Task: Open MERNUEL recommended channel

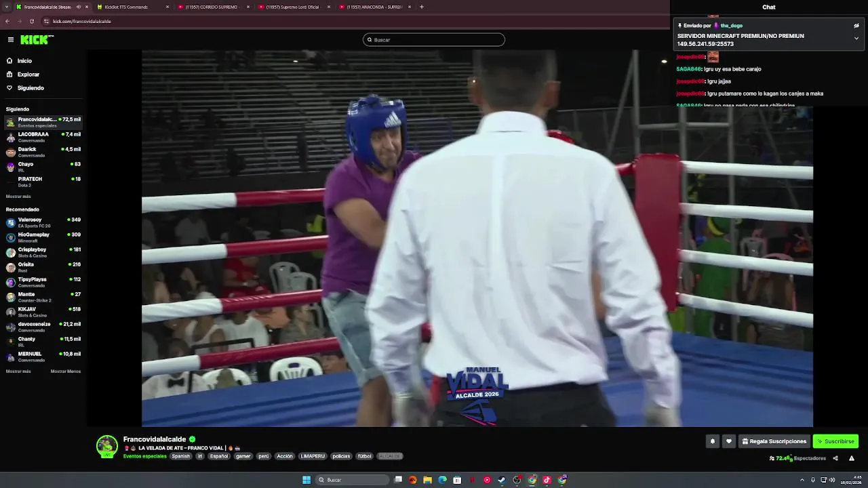Action: pyautogui.click(x=43, y=357)
